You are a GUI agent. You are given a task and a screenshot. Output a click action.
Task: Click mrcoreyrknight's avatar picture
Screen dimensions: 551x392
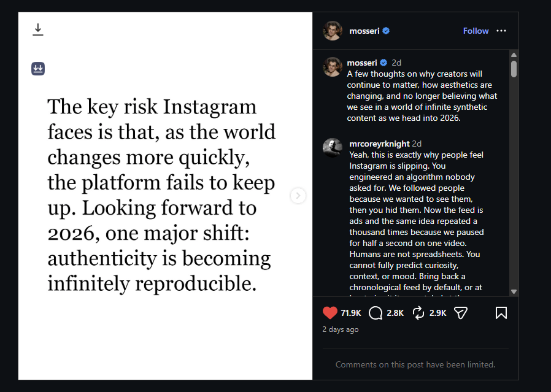pos(333,148)
